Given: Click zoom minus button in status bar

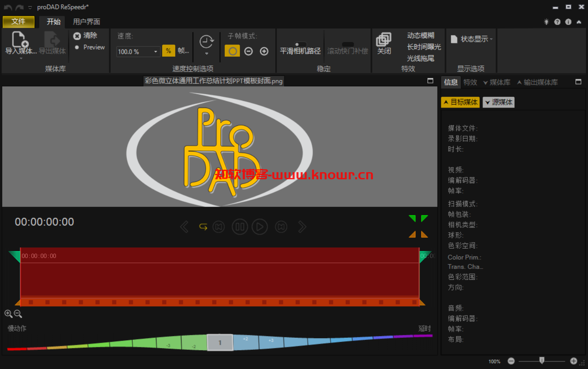Looking at the screenshot, I should click(x=511, y=361).
